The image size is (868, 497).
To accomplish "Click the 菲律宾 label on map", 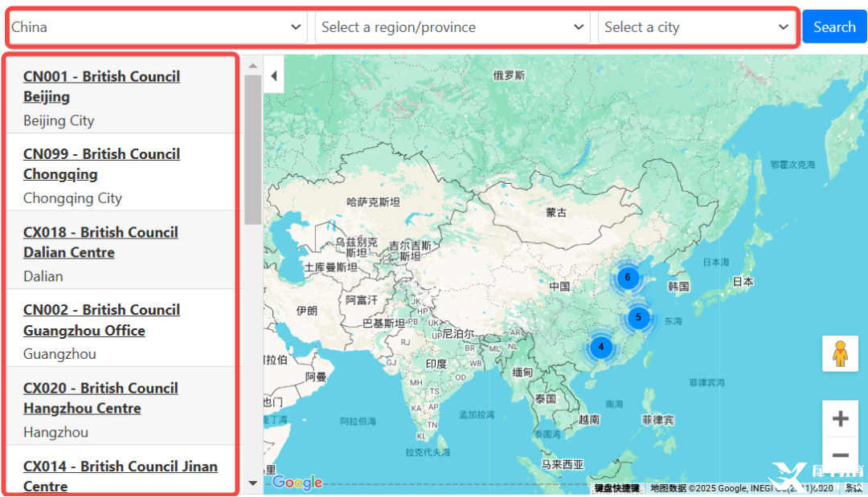I will coord(658,420).
